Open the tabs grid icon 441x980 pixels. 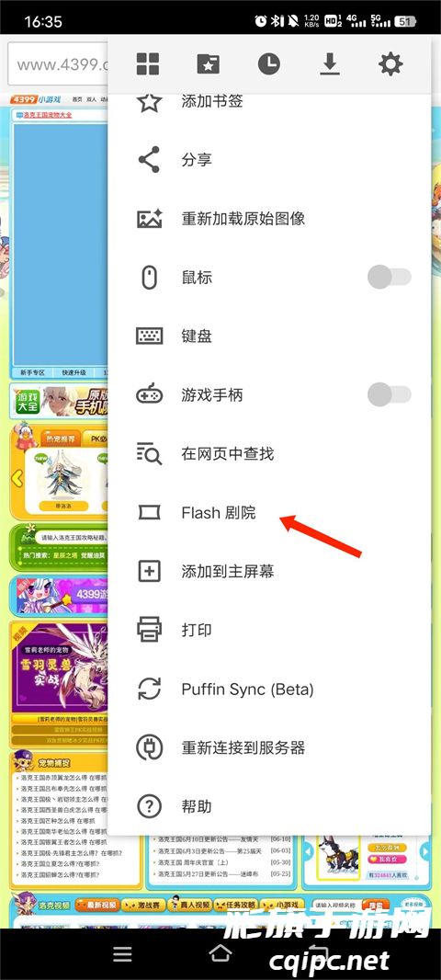click(x=148, y=63)
